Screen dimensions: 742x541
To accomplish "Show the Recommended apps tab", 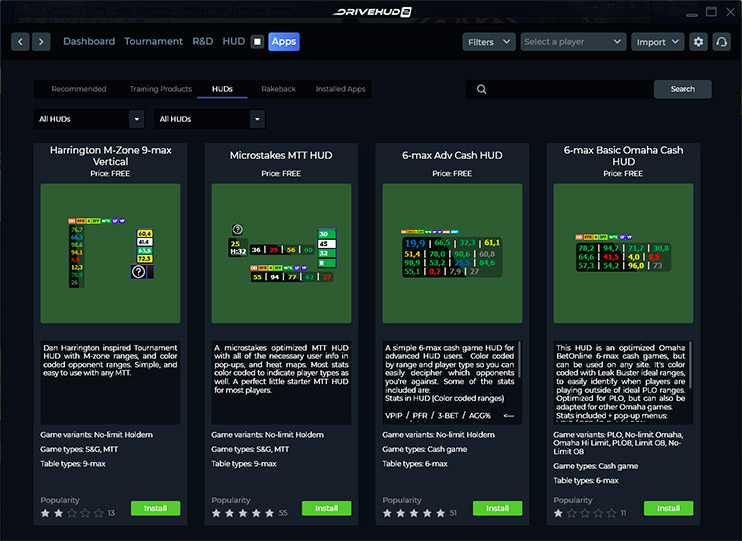I will tap(79, 89).
